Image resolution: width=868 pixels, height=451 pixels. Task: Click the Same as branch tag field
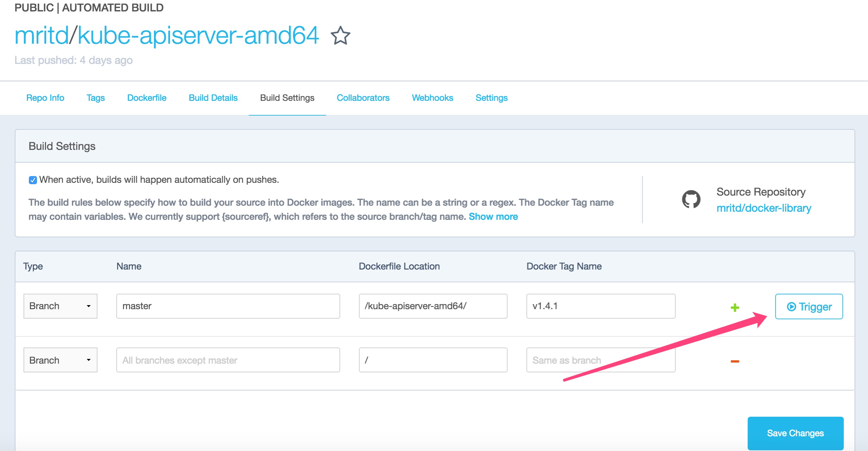tap(601, 360)
